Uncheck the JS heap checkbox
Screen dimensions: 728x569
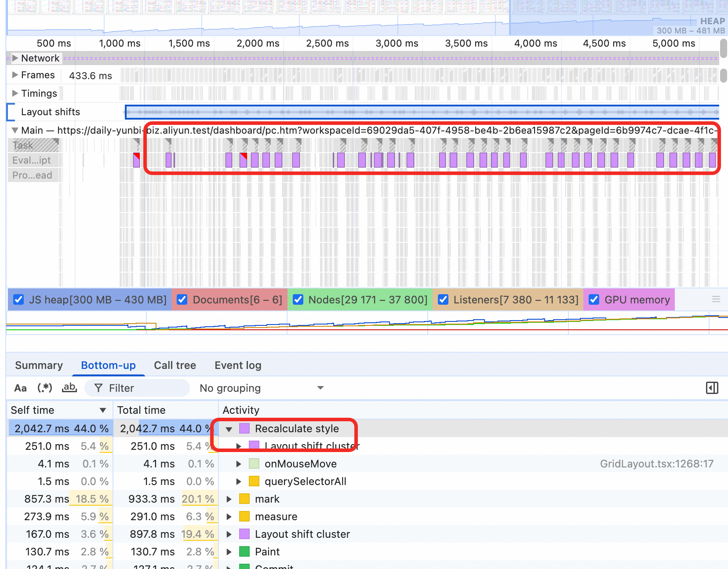[x=18, y=299]
